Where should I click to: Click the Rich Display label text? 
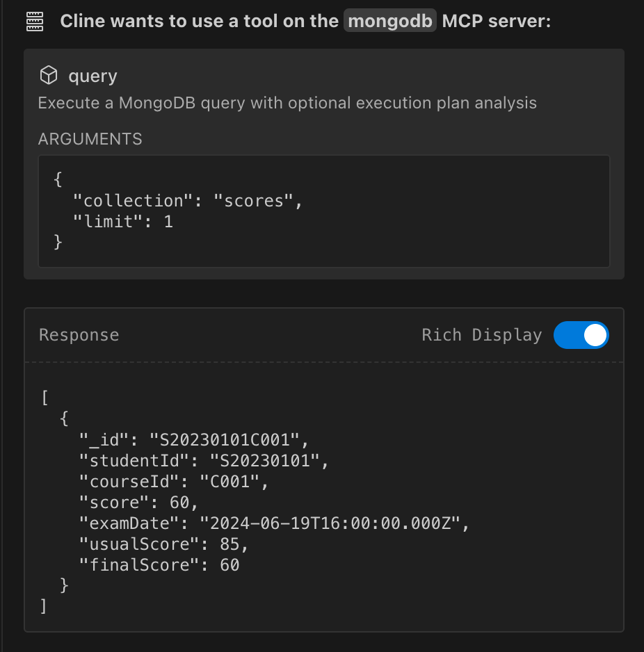[482, 335]
